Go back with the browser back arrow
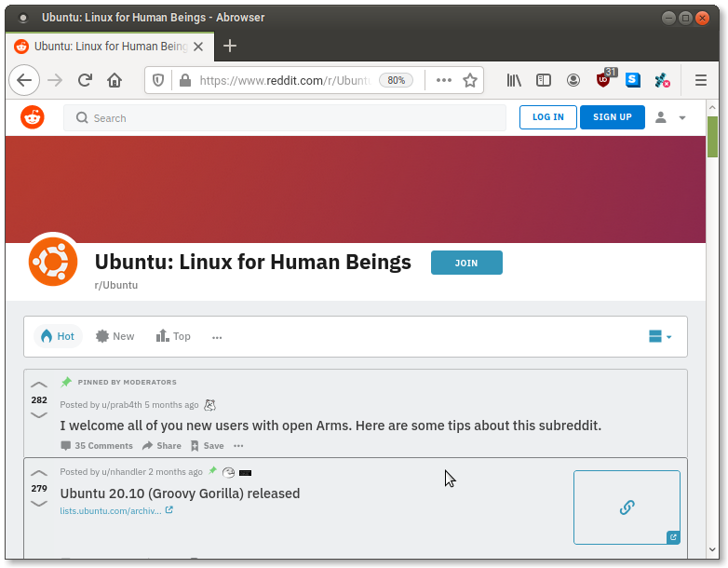Viewport: 728px width, 568px height. (24, 80)
